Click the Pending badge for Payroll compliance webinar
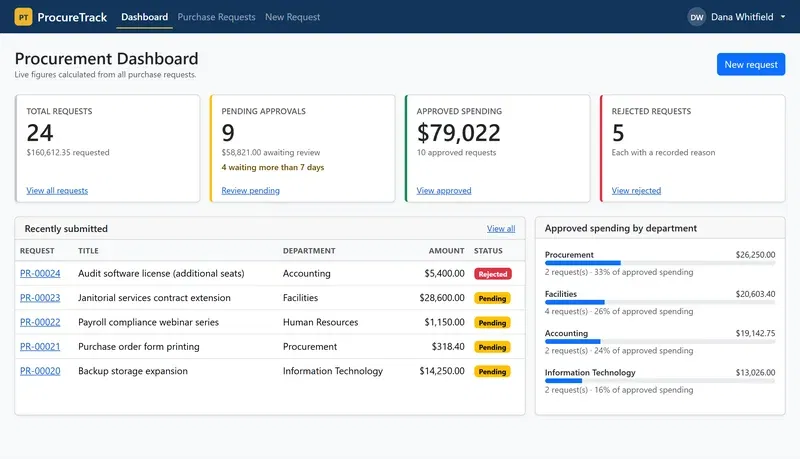This screenshot has height=459, width=800. [x=492, y=323]
